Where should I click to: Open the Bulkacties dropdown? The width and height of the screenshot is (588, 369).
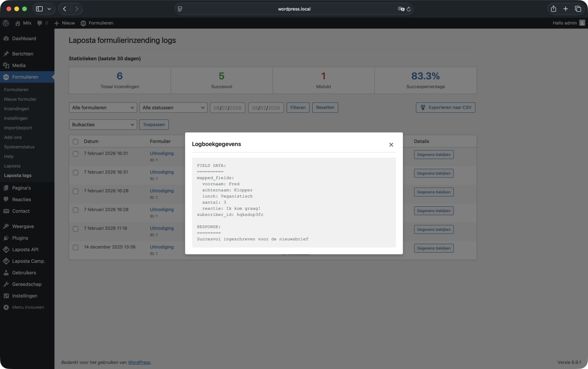click(x=103, y=125)
